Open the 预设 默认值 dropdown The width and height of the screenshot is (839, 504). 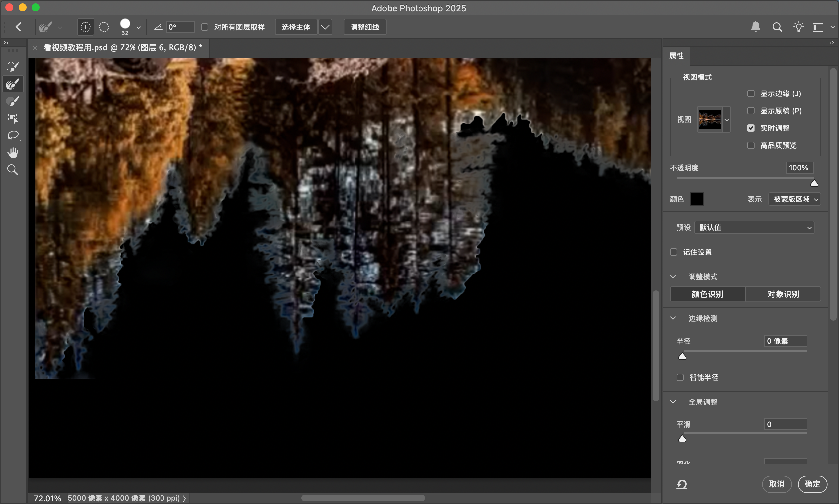754,227
